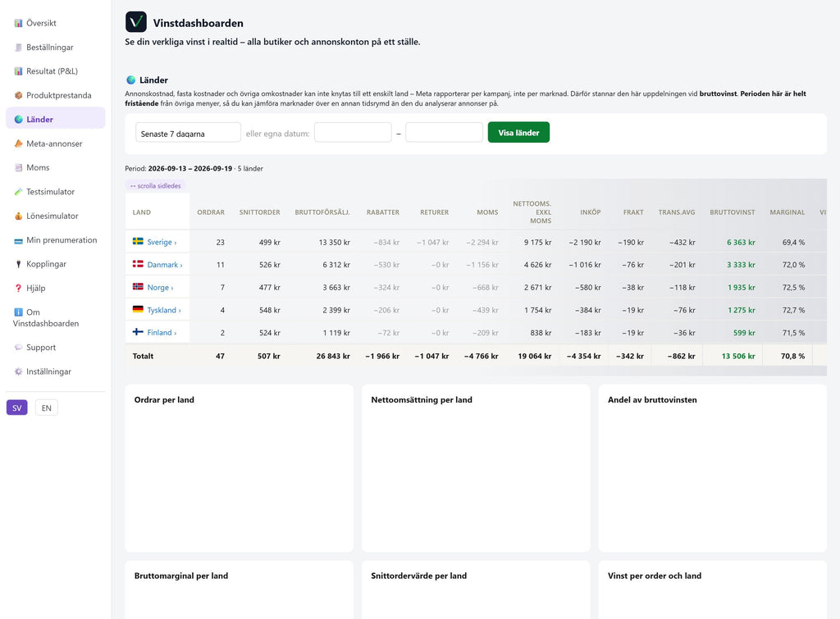The image size is (840, 619).
Task: Click the scrolla sidledes hint badge
Action: (x=156, y=186)
